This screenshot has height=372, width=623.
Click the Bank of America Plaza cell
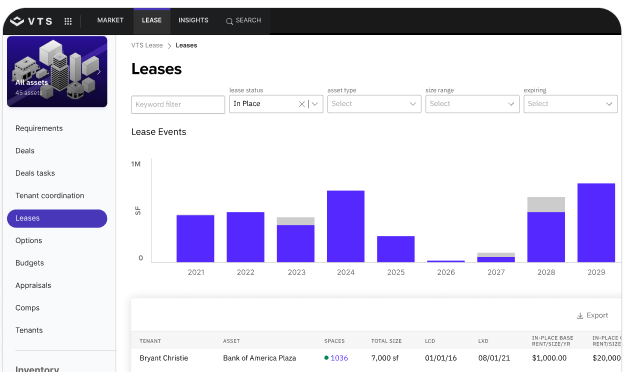pos(259,358)
